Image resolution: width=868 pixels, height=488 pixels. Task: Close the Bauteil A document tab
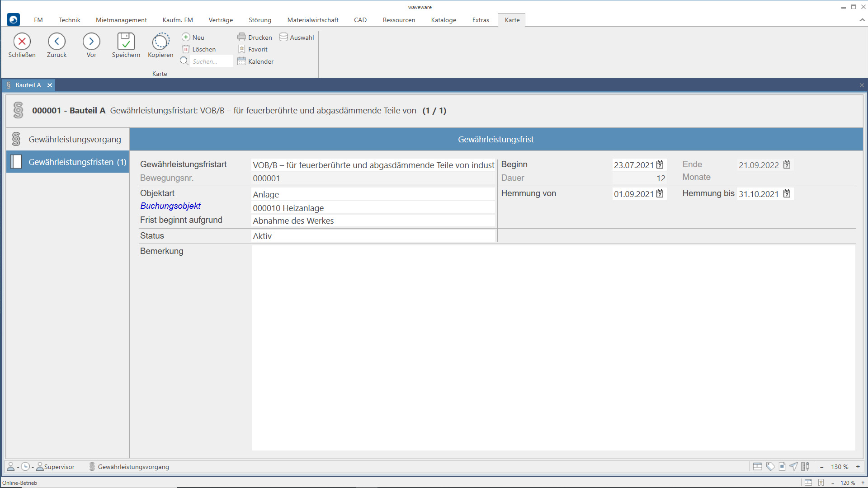50,85
